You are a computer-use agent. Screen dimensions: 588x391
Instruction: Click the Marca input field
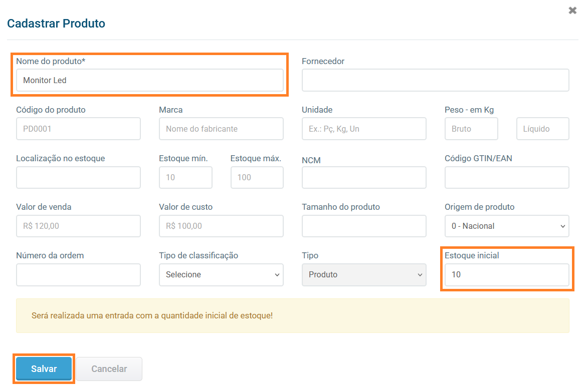[221, 129]
